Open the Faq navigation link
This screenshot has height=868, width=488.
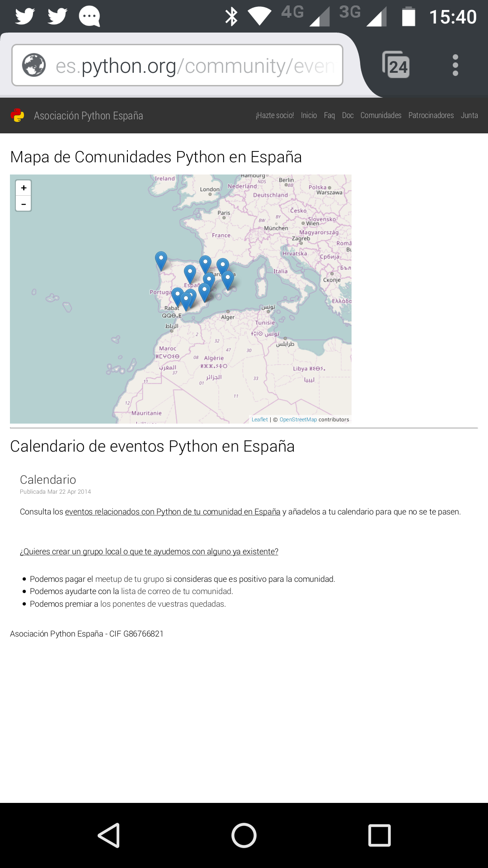(x=329, y=116)
